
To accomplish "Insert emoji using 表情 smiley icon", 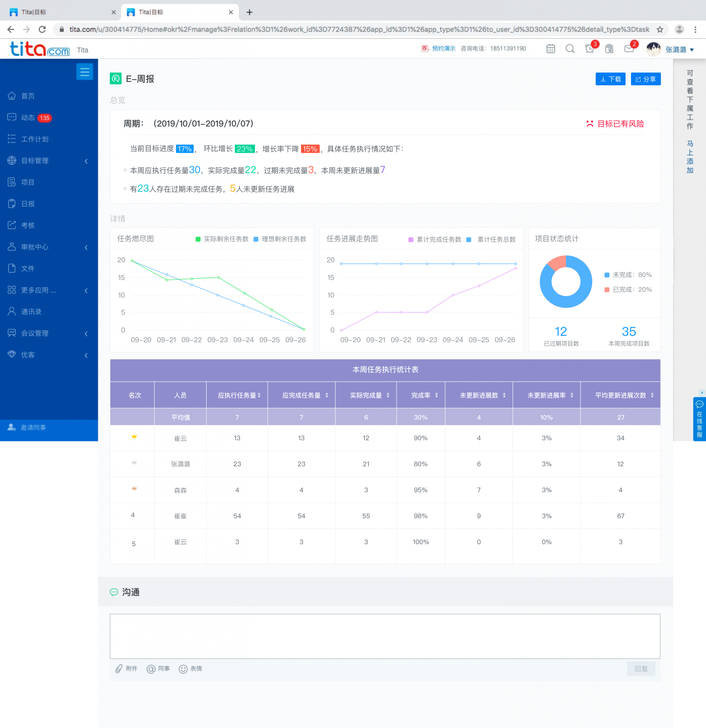I will [183, 669].
